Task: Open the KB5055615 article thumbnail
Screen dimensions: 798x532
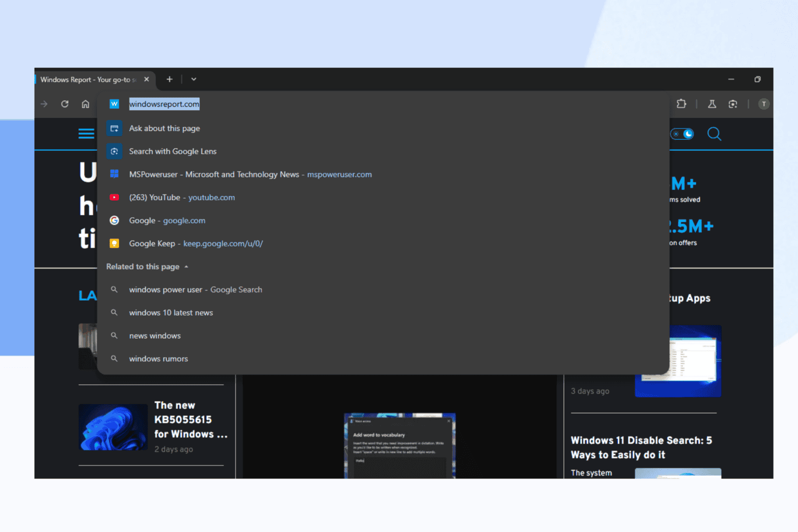Action: click(x=113, y=427)
